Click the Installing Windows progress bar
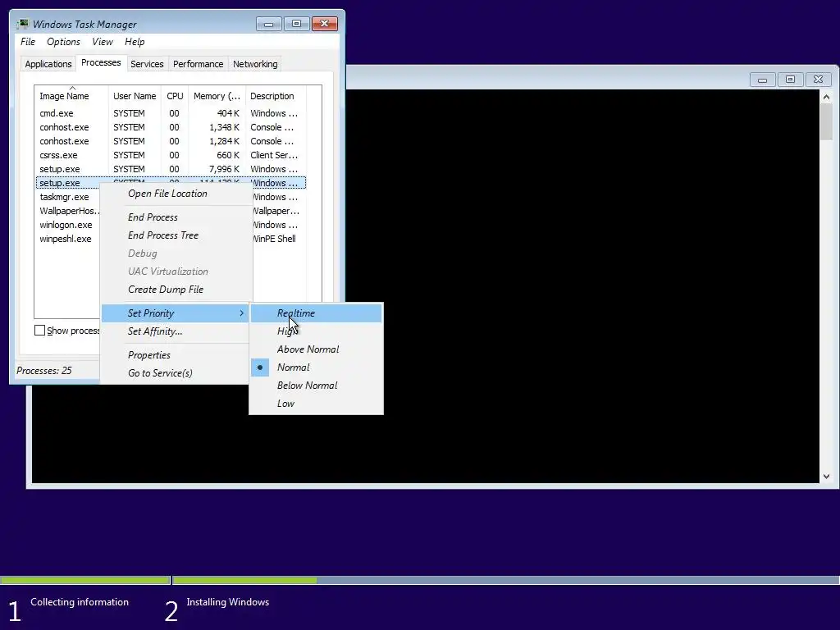Viewport: 840px width, 630px height. point(505,580)
